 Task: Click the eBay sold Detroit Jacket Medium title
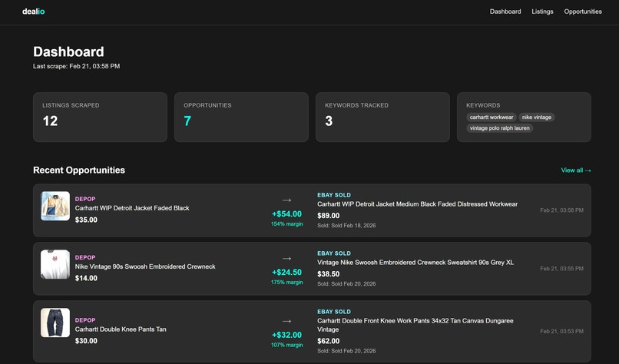pos(417,204)
